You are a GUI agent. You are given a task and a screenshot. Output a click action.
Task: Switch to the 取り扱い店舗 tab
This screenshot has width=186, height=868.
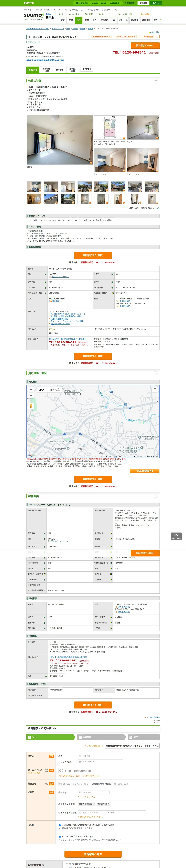click(73, 70)
